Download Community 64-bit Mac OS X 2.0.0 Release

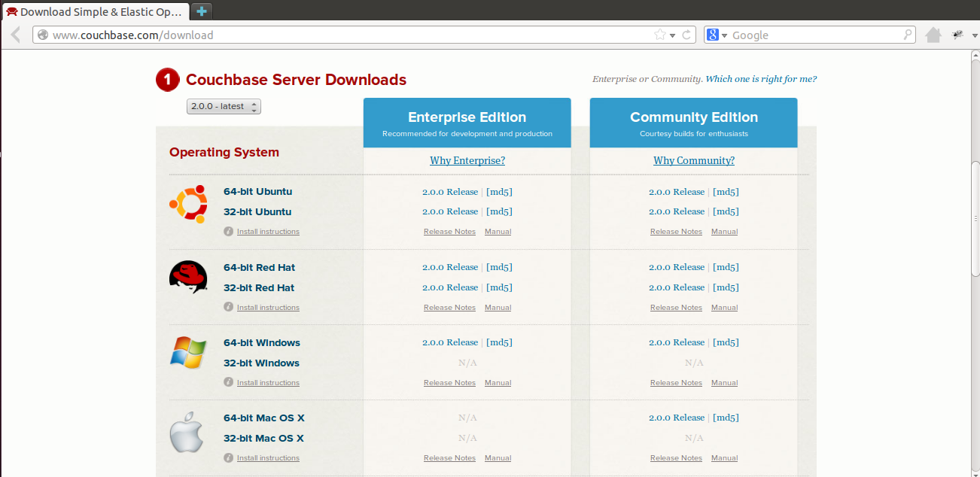[x=677, y=418]
